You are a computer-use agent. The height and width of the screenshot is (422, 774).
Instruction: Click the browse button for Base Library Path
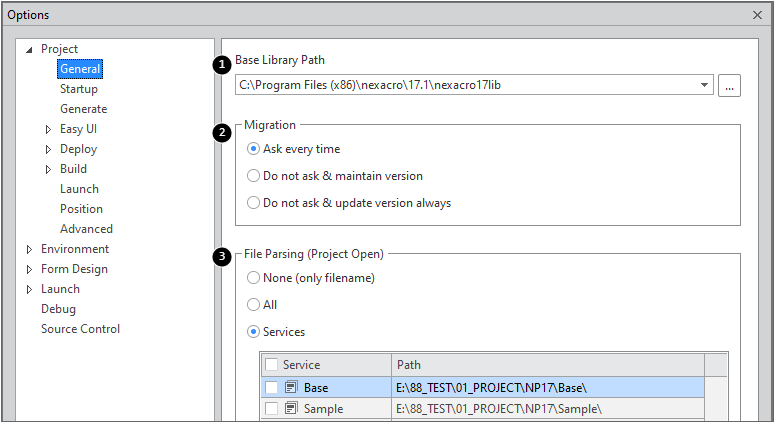coord(729,86)
